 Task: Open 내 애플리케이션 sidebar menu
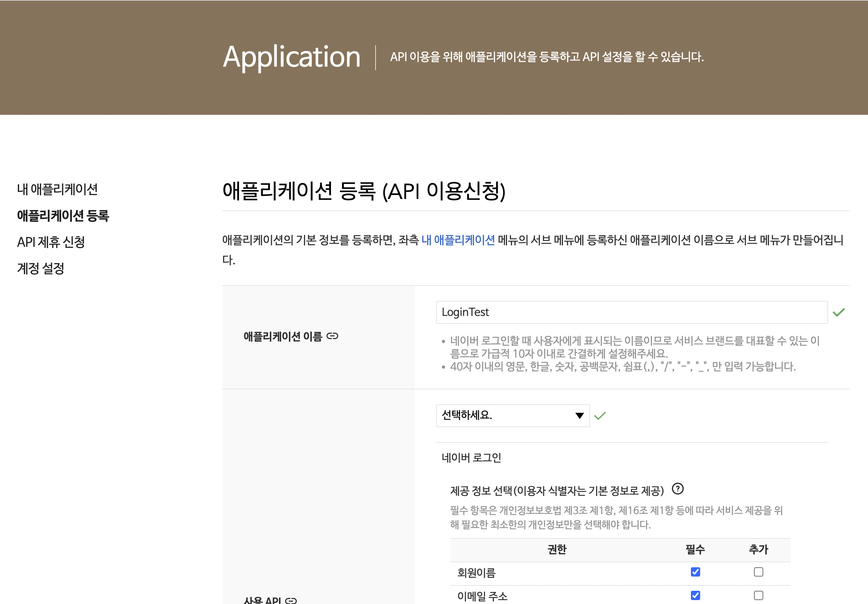tap(57, 189)
